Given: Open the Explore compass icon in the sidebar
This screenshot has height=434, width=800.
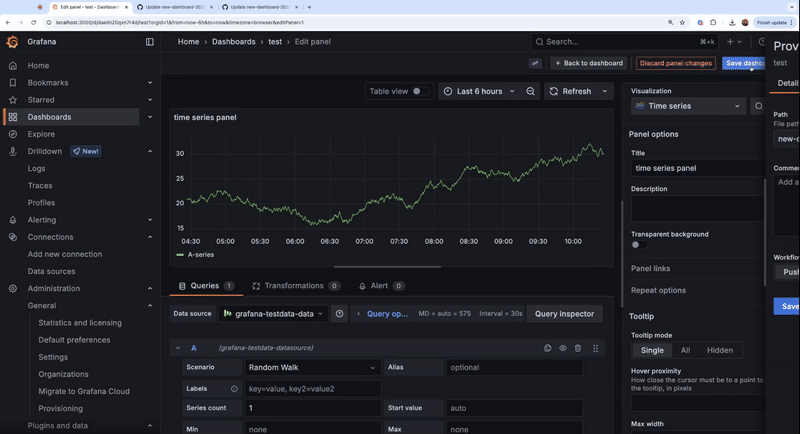Looking at the screenshot, I should pyautogui.click(x=12, y=134).
